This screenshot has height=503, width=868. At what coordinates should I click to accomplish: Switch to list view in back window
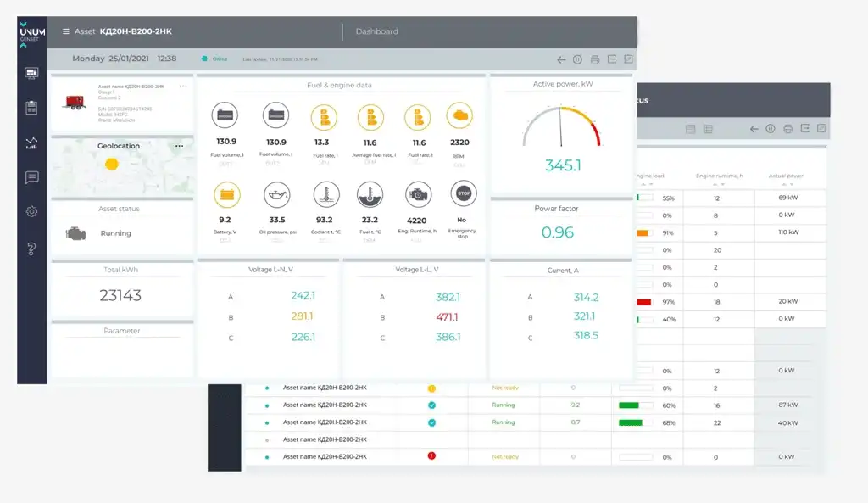[690, 129]
